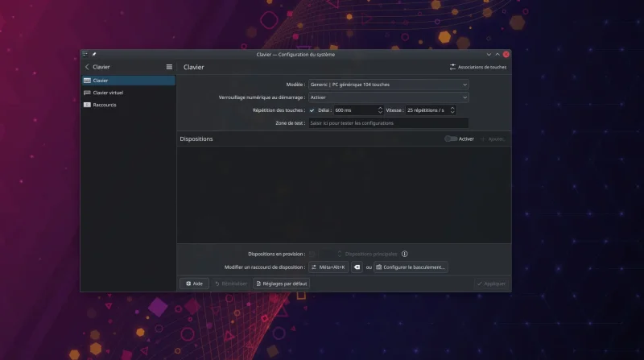
Task: Decrease the Vitesse répétitions spinner value
Action: coord(452,112)
